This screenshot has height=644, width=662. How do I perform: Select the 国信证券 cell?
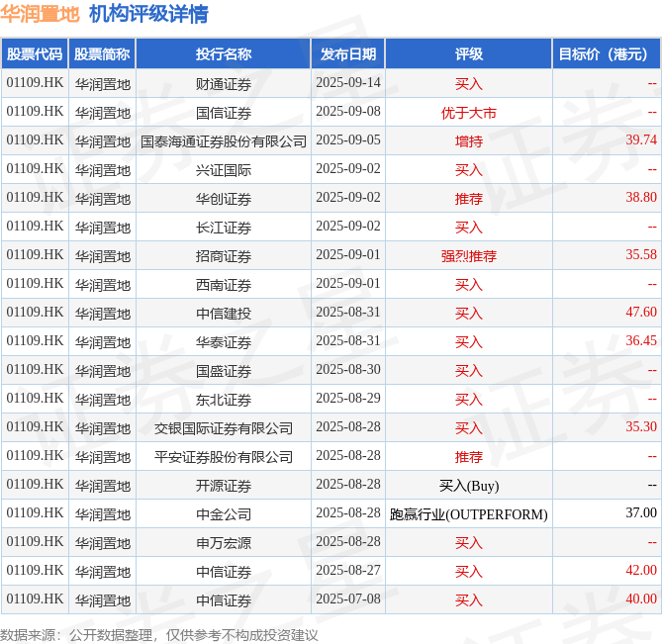tap(224, 113)
